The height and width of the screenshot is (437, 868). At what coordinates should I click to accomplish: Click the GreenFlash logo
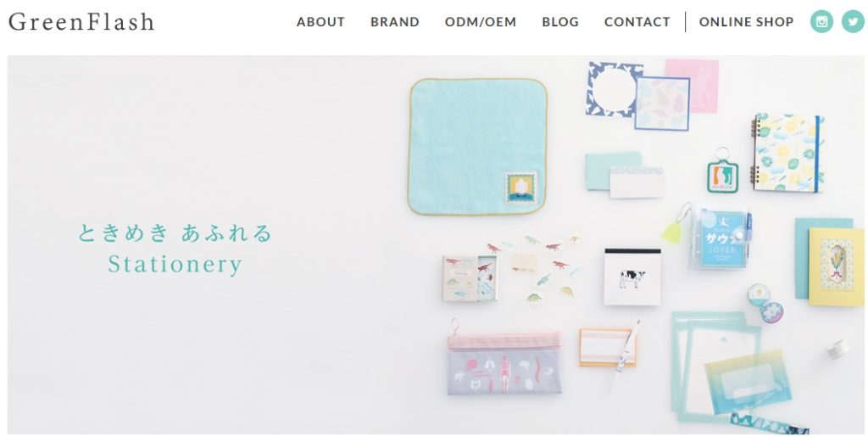81,21
